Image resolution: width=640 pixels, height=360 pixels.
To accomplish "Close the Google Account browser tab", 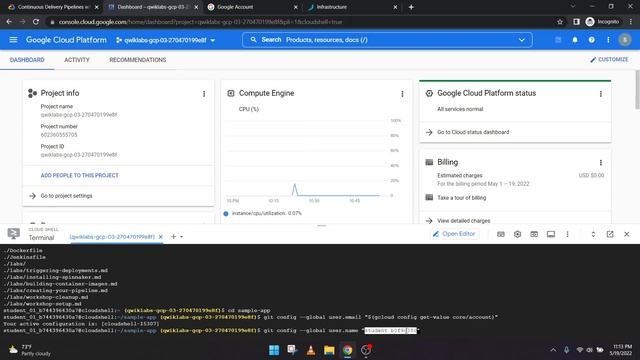I will tap(296, 7).
